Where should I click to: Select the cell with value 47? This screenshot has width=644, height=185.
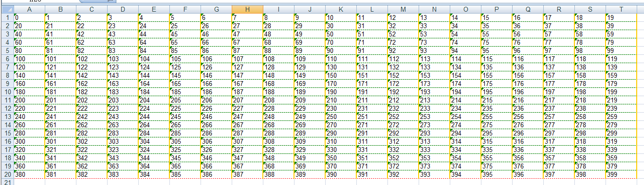[x=247, y=34]
